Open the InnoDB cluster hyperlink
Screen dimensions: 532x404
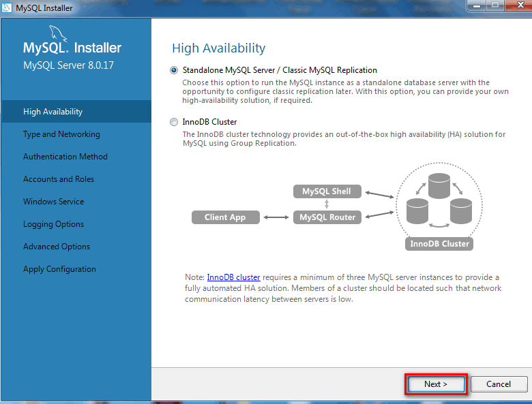coord(233,277)
